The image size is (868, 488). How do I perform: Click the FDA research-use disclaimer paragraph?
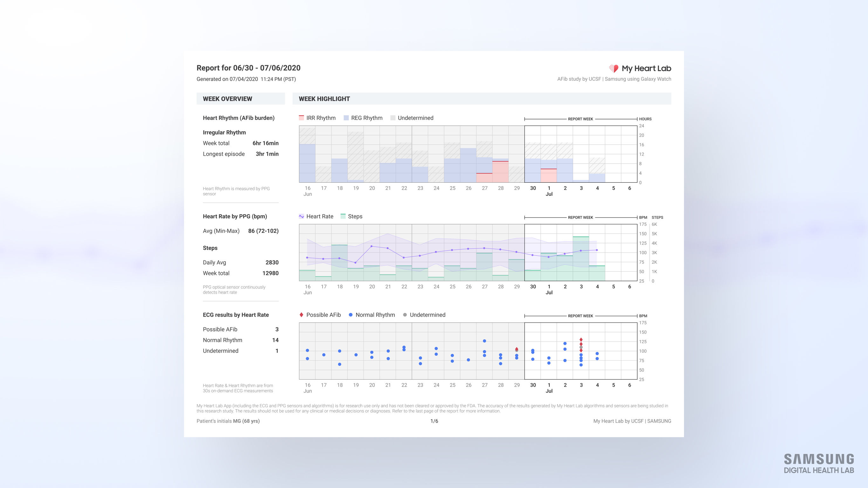tap(432, 408)
